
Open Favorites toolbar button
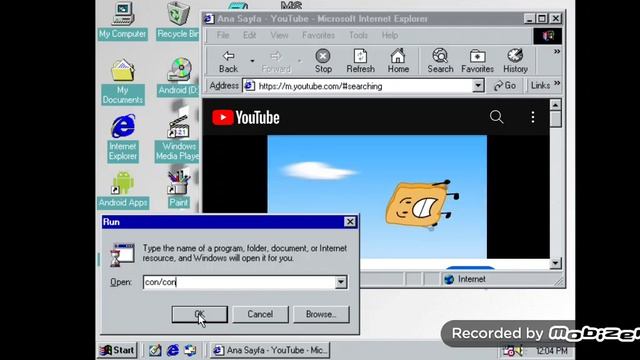click(x=477, y=61)
